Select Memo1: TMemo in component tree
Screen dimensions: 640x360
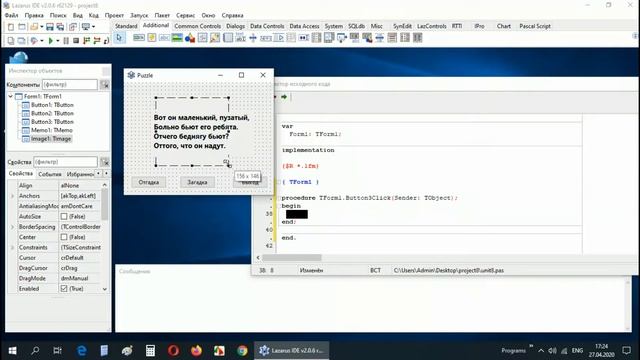point(52,130)
